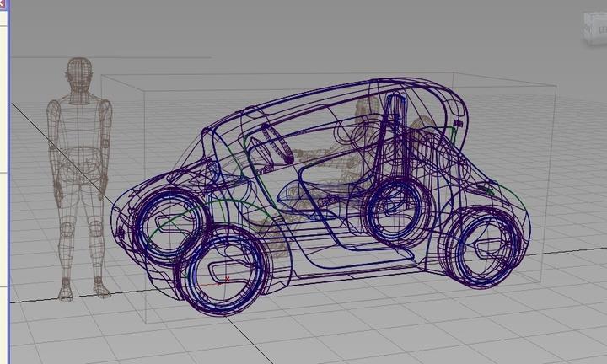Select the wireframe mannequin's head
This screenshot has width=607, height=364.
point(79,75)
